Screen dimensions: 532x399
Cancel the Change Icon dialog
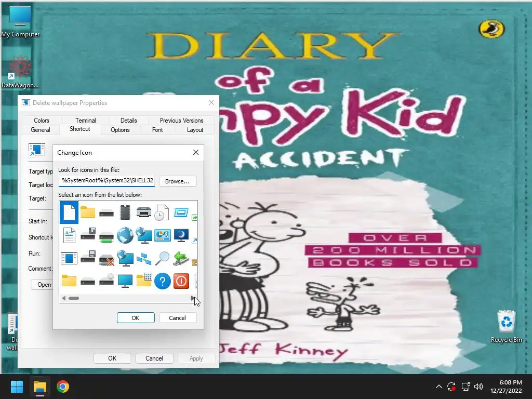pos(178,318)
